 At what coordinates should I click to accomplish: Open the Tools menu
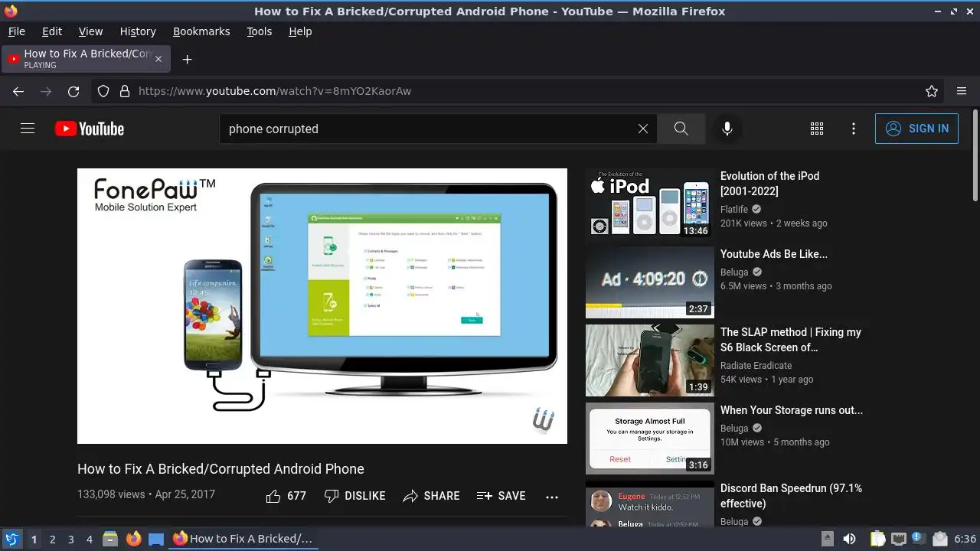point(260,31)
